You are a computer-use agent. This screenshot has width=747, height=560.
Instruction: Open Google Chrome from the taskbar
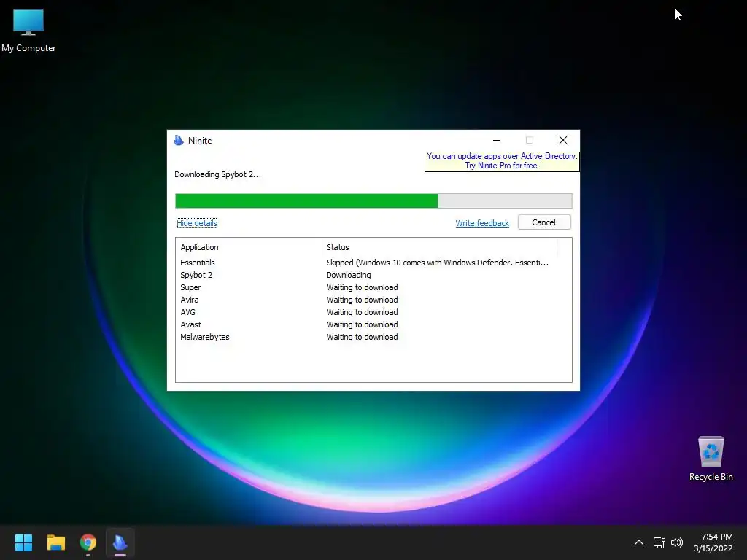point(88,542)
